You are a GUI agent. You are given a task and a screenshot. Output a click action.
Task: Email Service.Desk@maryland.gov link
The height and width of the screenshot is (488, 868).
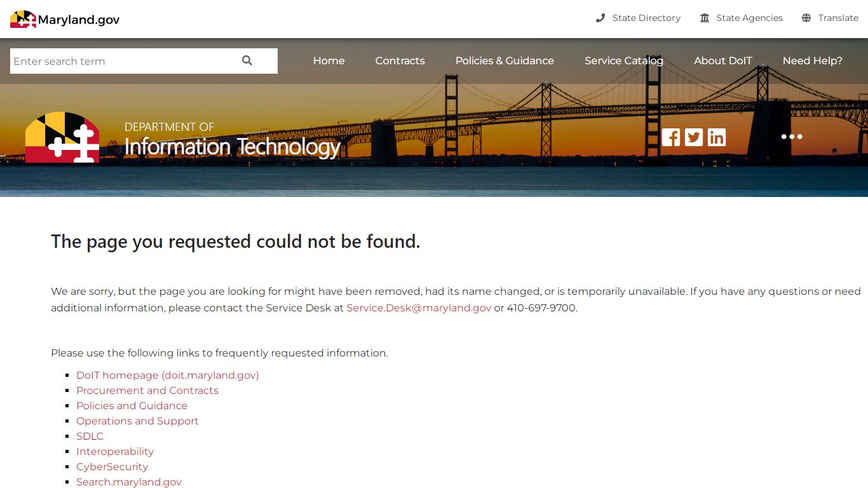click(419, 308)
